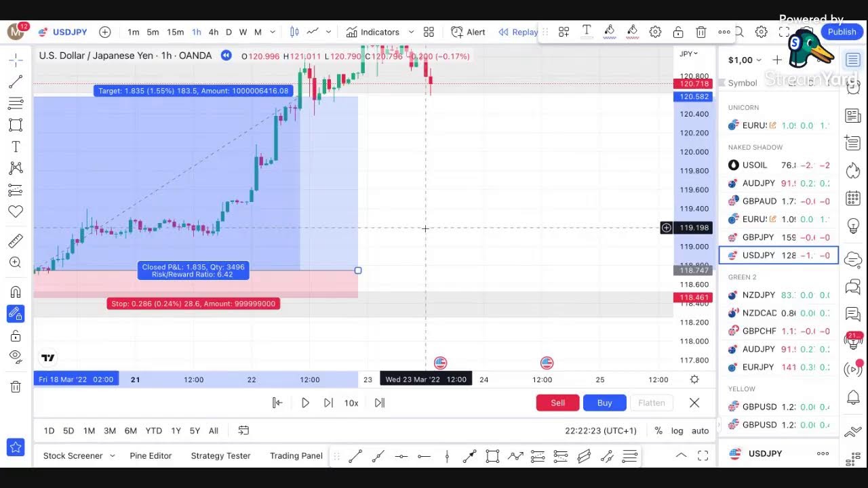Screen dimensions: 868x488
Task: Change the 10x replay speed
Action: tap(351, 403)
